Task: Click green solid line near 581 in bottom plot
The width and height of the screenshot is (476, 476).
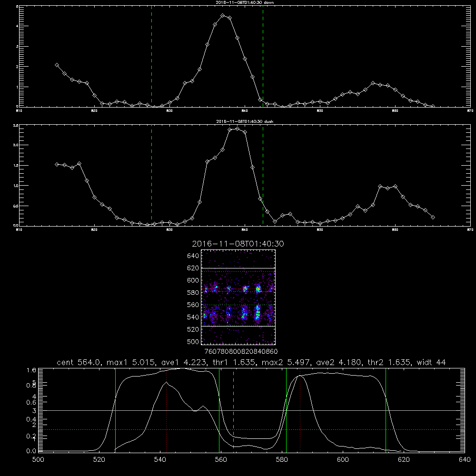Action: (x=286, y=410)
